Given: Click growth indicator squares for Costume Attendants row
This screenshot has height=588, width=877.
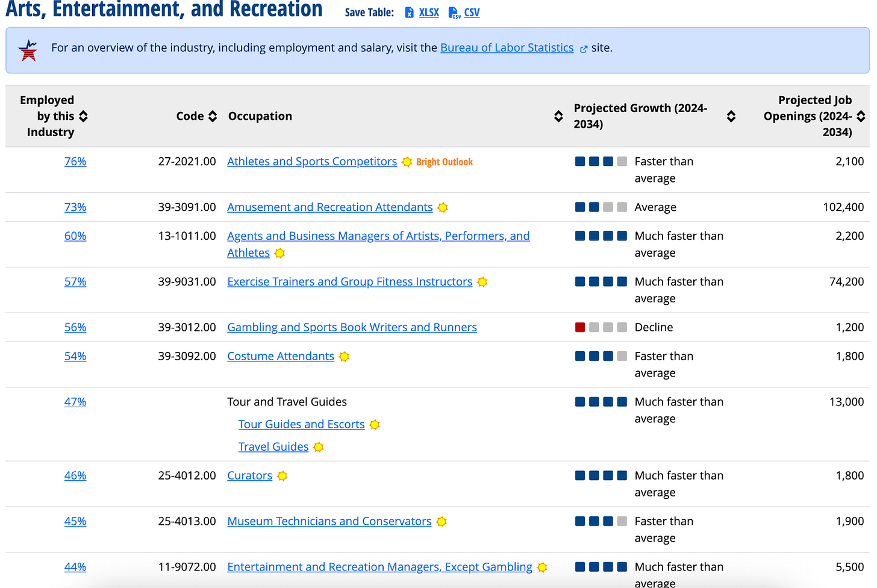Looking at the screenshot, I should (x=601, y=357).
